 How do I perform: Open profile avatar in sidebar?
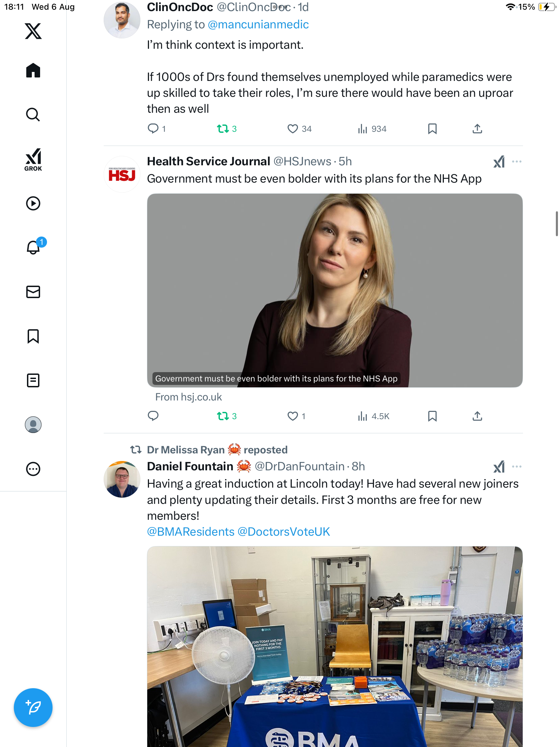pos(33,425)
